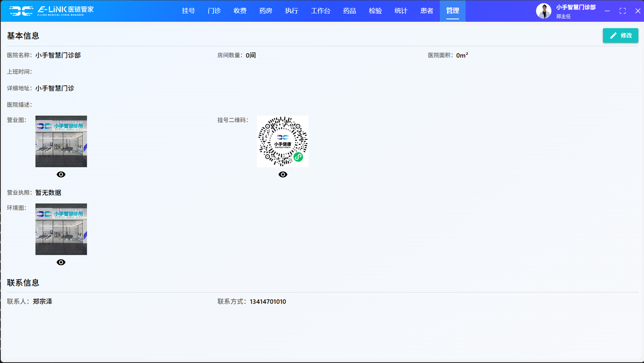Select the 执行 menu item
The height and width of the screenshot is (363, 644).
click(291, 11)
